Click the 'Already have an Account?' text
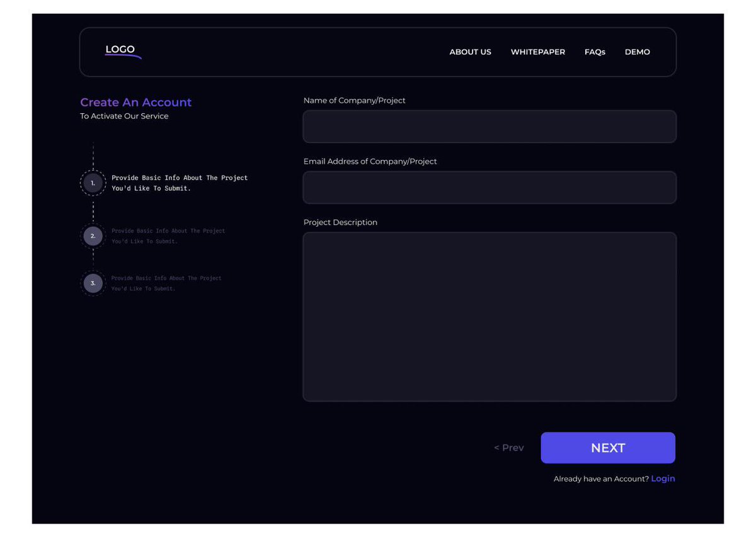Viewport: 756px width, 537px height. [601, 479]
